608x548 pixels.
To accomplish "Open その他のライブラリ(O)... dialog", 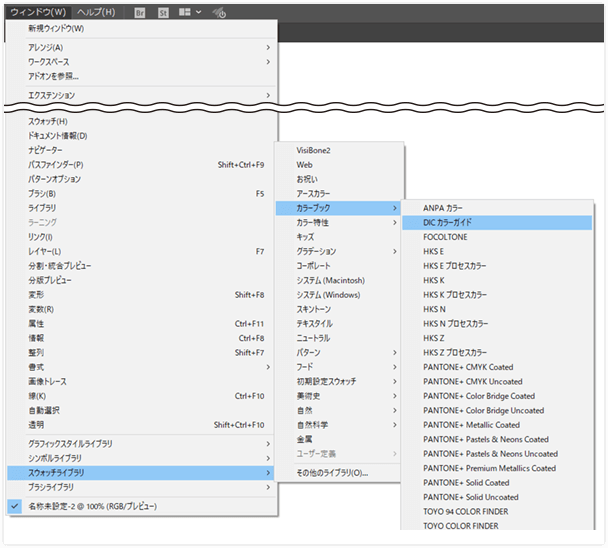I will (338, 473).
